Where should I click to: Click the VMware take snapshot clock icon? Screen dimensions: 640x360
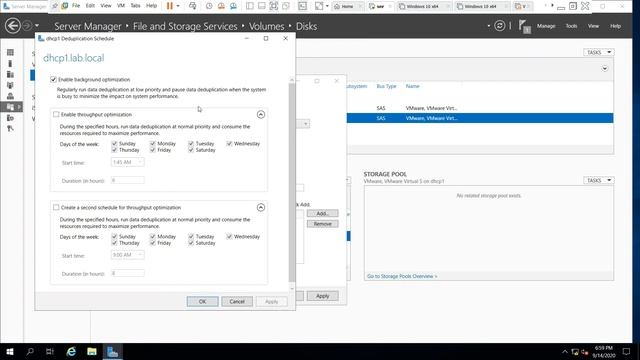pos(209,6)
